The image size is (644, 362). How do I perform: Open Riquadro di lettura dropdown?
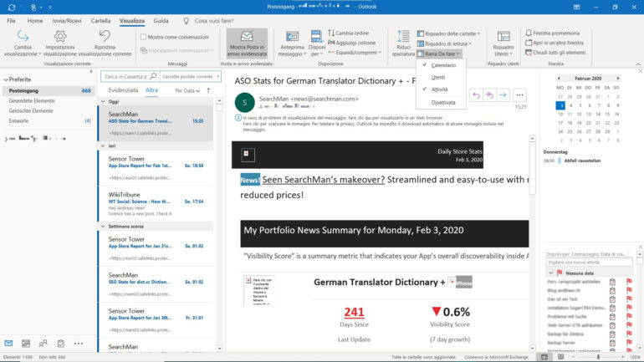pyautogui.click(x=444, y=43)
